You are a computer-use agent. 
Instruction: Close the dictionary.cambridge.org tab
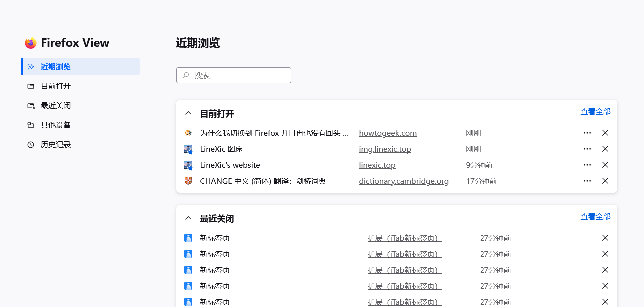(605, 181)
